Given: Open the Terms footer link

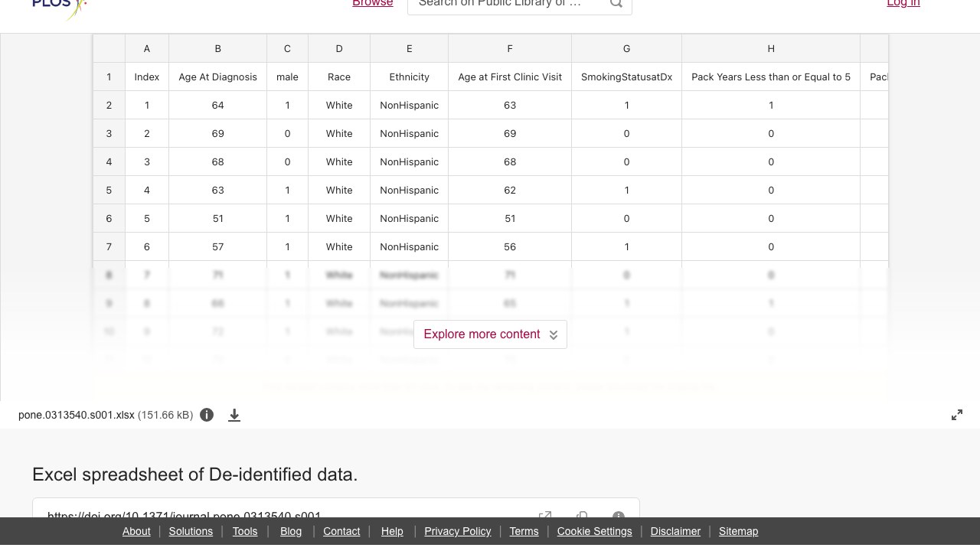Looking at the screenshot, I should click(x=524, y=531).
